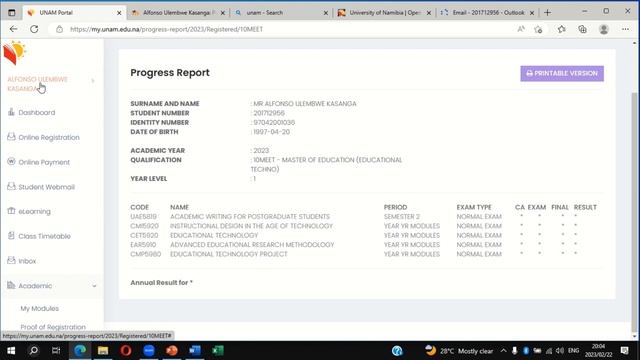Select Educational Technology Project module name

[229, 254]
